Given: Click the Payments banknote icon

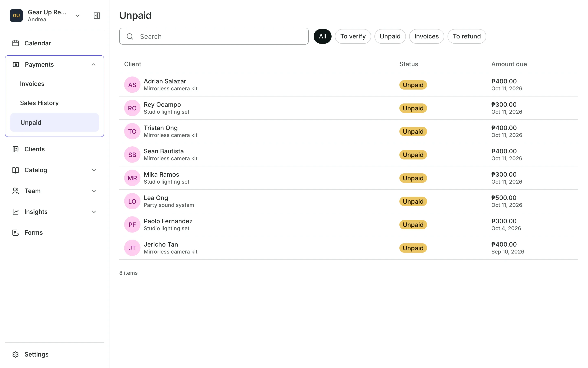Looking at the screenshot, I should [x=16, y=64].
